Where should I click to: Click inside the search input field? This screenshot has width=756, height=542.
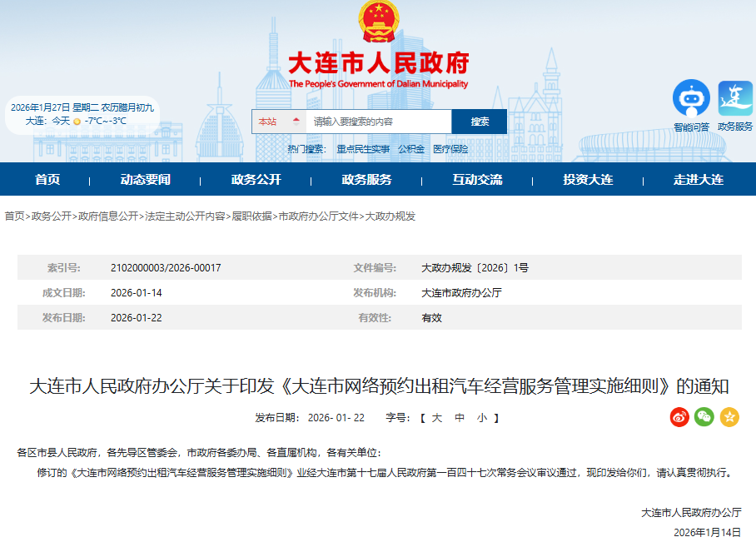click(x=375, y=121)
